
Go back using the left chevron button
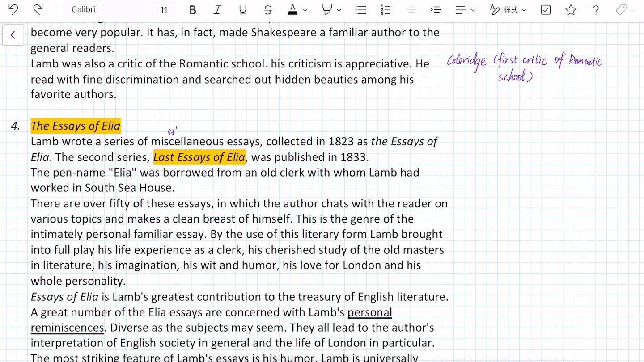pos(13,35)
